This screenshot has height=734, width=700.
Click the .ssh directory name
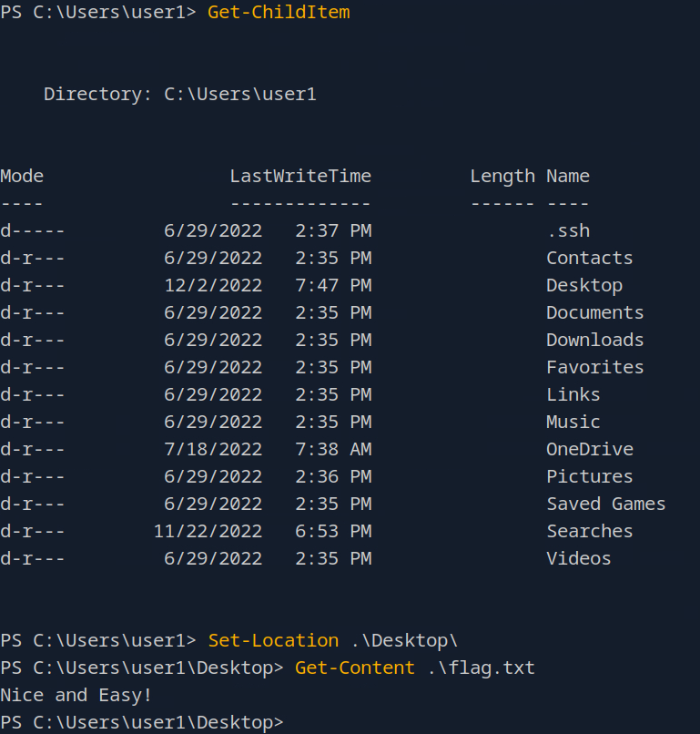tap(568, 231)
